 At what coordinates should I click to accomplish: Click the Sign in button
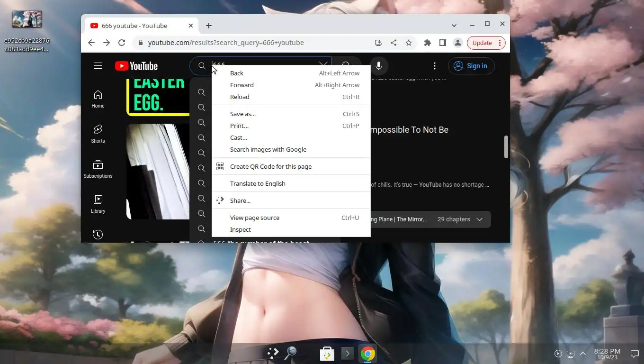click(471, 66)
